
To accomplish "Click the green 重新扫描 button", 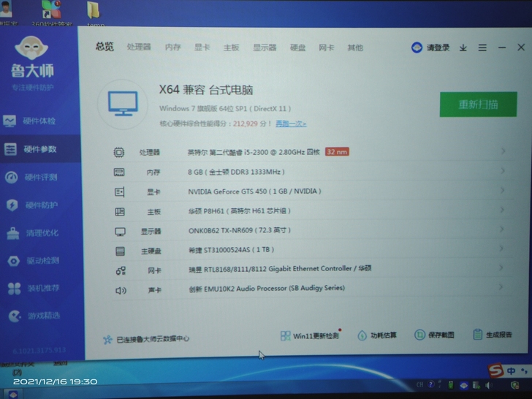I will [479, 104].
